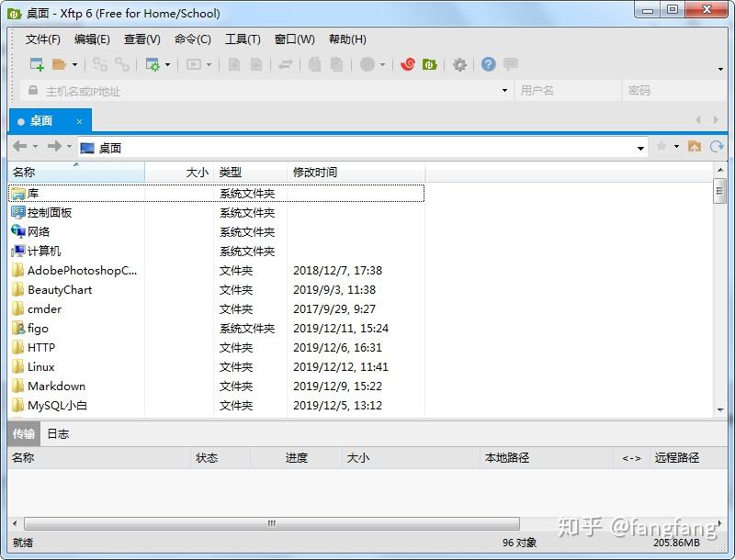Click the back navigation arrow
This screenshot has width=735, height=560.
pyautogui.click(x=20, y=147)
